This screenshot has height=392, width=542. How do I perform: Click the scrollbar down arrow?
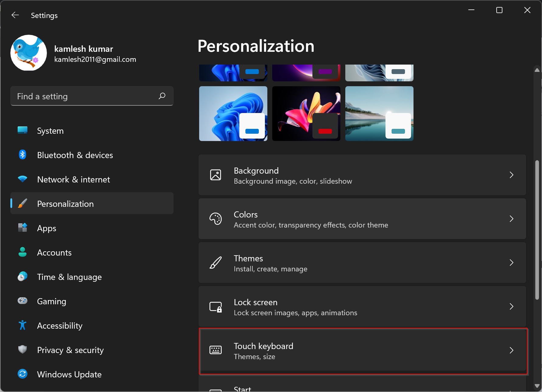click(x=537, y=386)
